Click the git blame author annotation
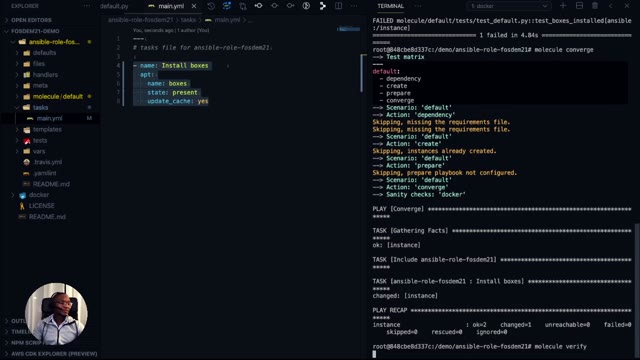640x360 pixels. pyautogui.click(x=171, y=30)
